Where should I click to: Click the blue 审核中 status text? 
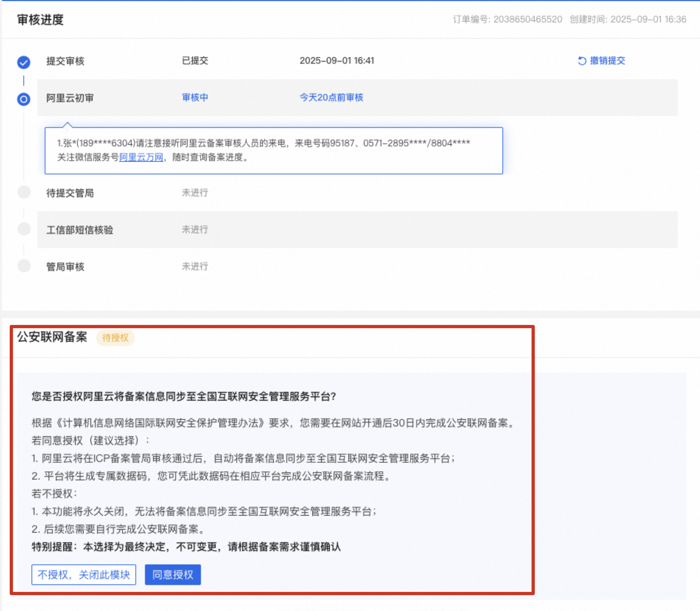pos(195,97)
